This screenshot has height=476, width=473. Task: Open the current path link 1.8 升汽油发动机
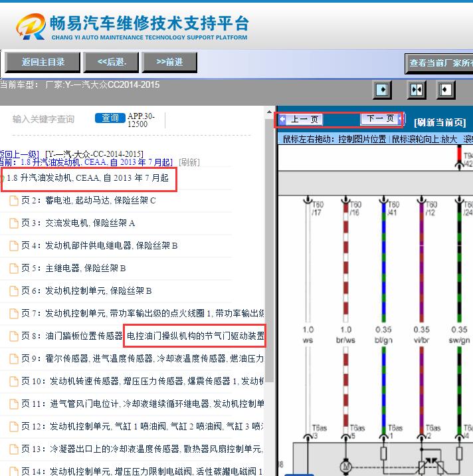pyautogui.click(x=96, y=162)
